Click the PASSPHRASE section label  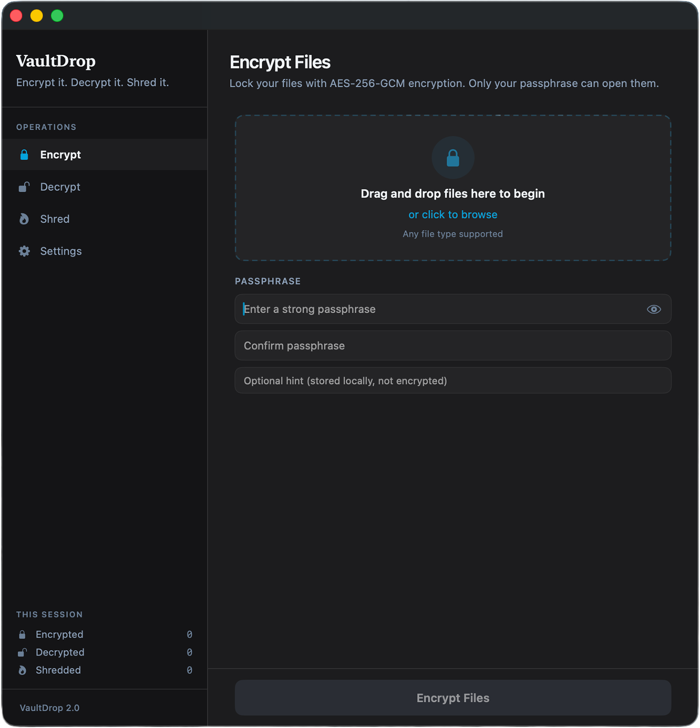268,281
